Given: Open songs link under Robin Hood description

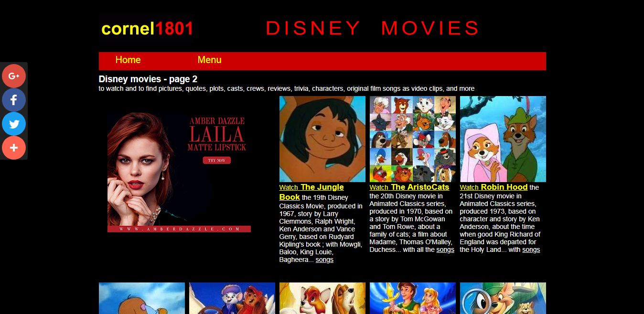Looking at the screenshot, I should 531,249.
